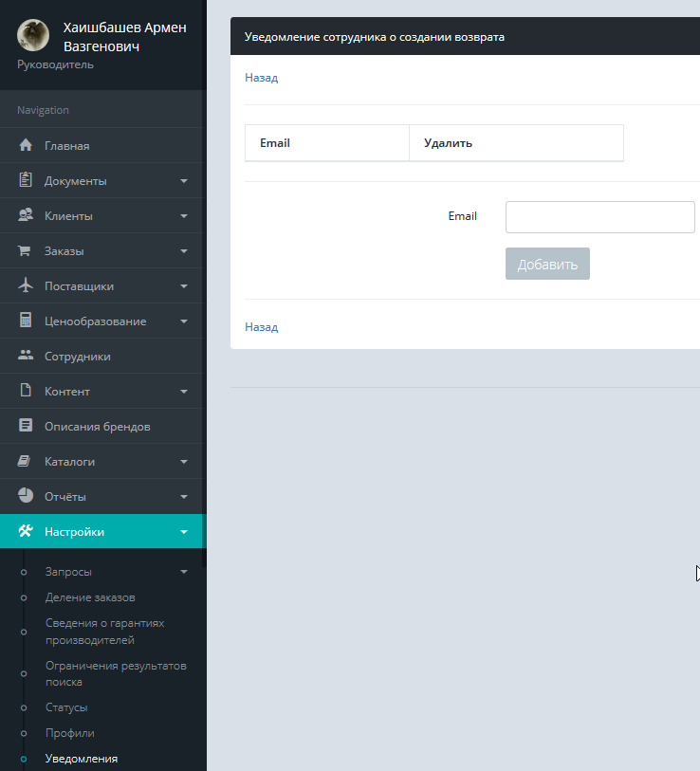The height and width of the screenshot is (771, 700).
Task: Select Уведомления in settings submenu
Action: [82, 759]
